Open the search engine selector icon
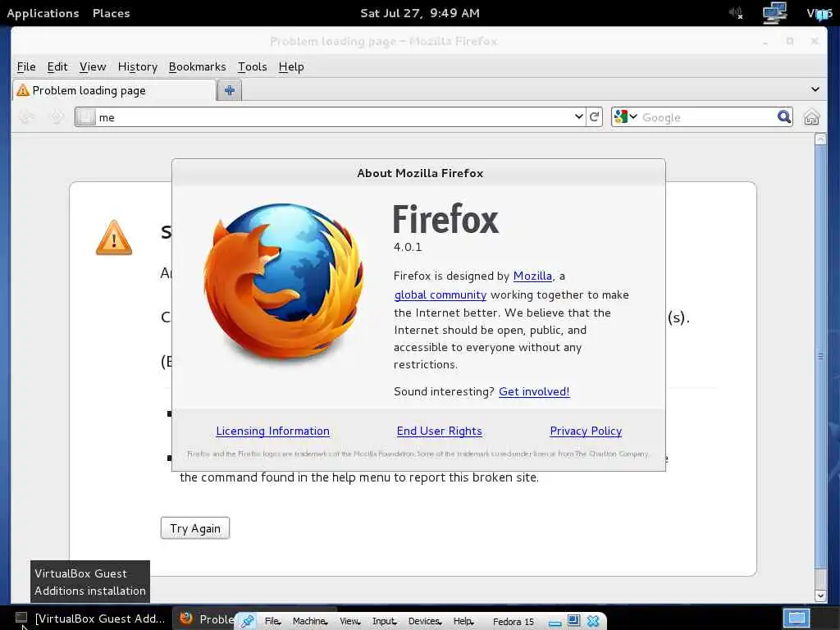The image size is (840, 630). point(625,116)
